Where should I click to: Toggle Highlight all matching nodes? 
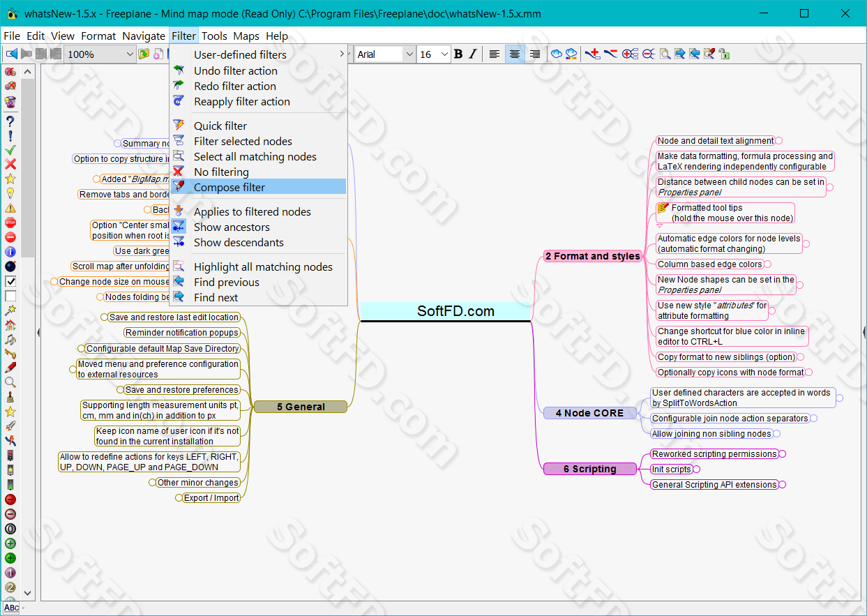[x=258, y=266]
